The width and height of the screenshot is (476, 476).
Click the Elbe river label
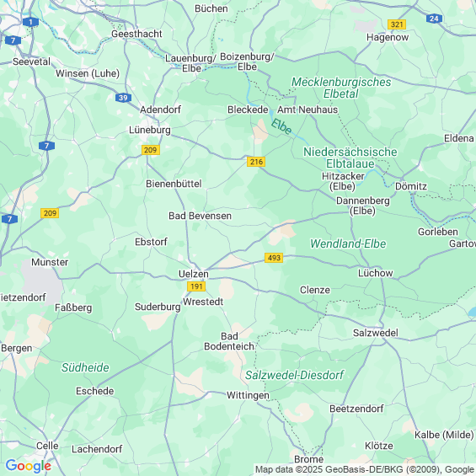[281, 126]
